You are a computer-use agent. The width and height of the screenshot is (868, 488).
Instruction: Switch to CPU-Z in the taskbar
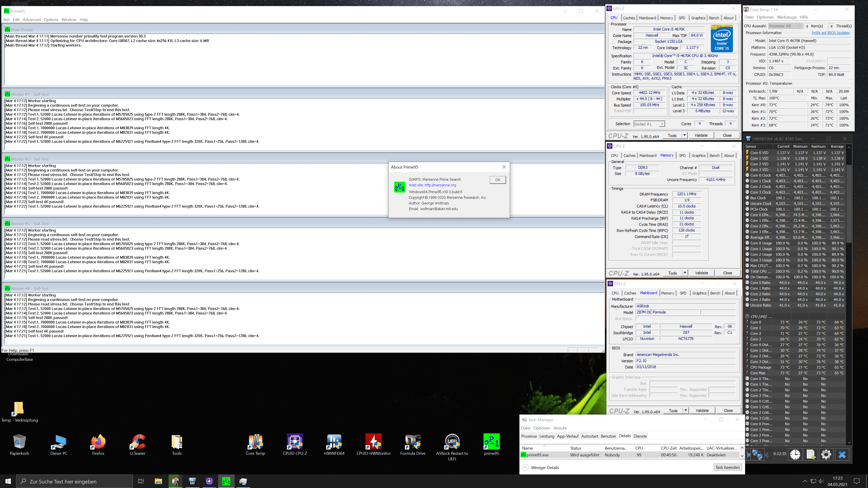209,481
